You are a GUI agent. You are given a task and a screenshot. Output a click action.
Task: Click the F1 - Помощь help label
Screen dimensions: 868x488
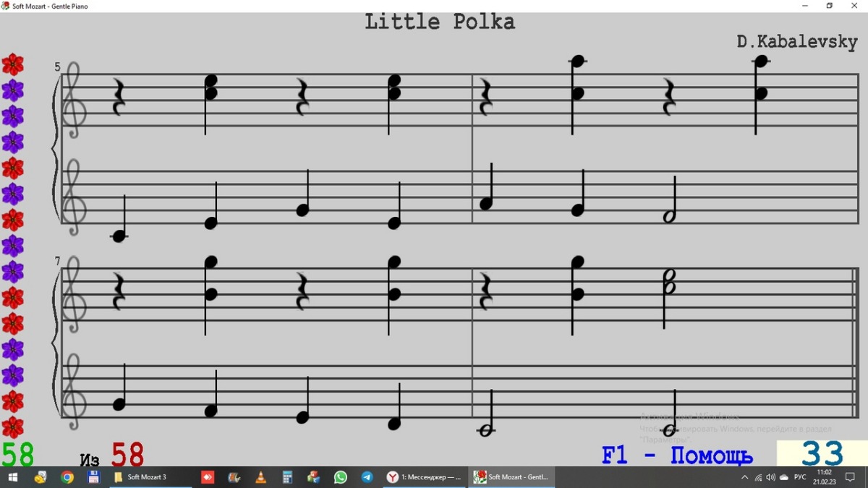click(x=677, y=455)
